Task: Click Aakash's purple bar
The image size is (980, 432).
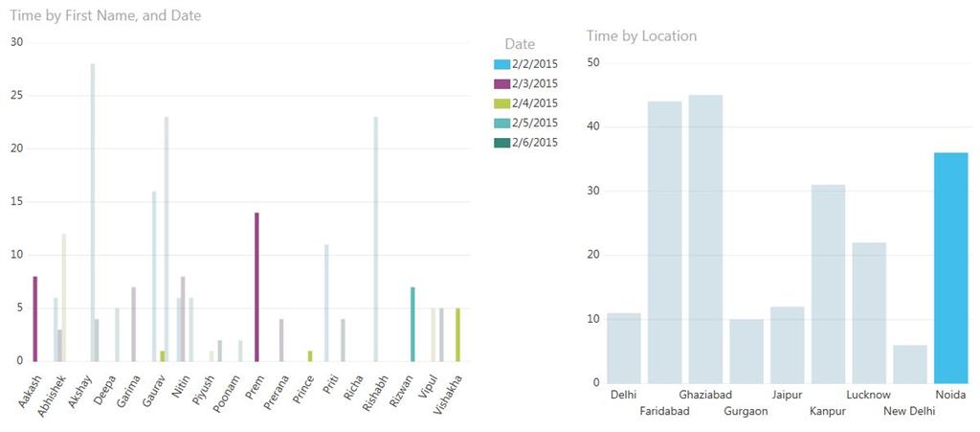Action: (x=35, y=319)
